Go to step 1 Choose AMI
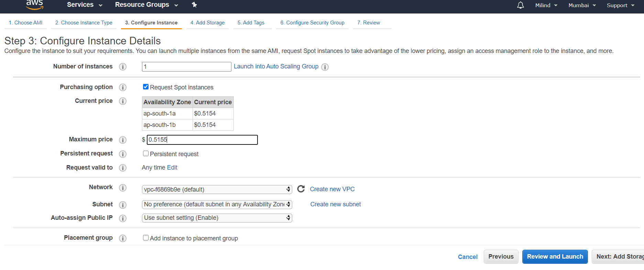 (26, 23)
